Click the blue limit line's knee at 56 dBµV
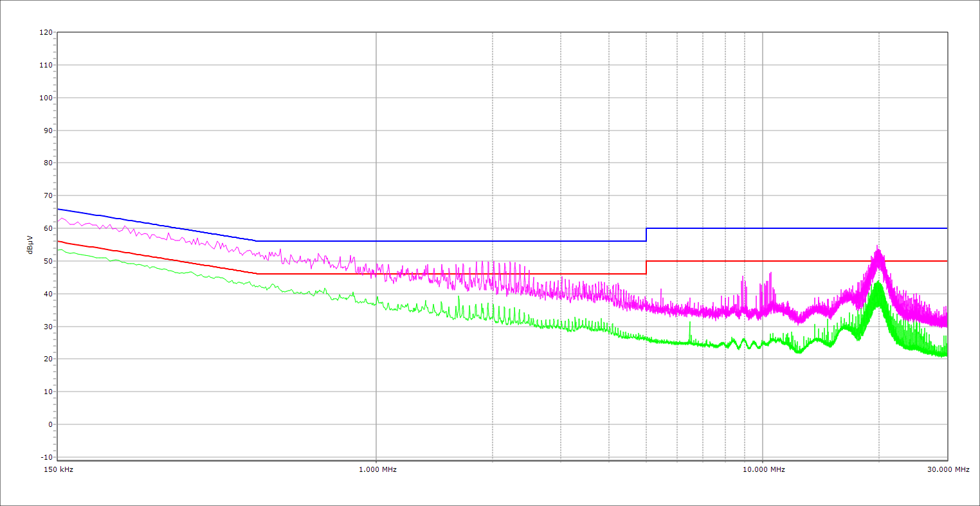980x506 pixels. 257,241
